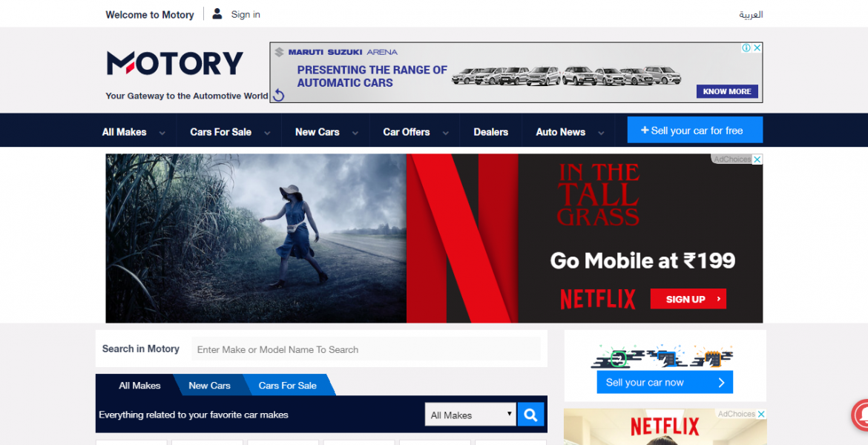Image resolution: width=868 pixels, height=445 pixels.
Task: Expand the New Cars navigation menu
Action: 325,132
